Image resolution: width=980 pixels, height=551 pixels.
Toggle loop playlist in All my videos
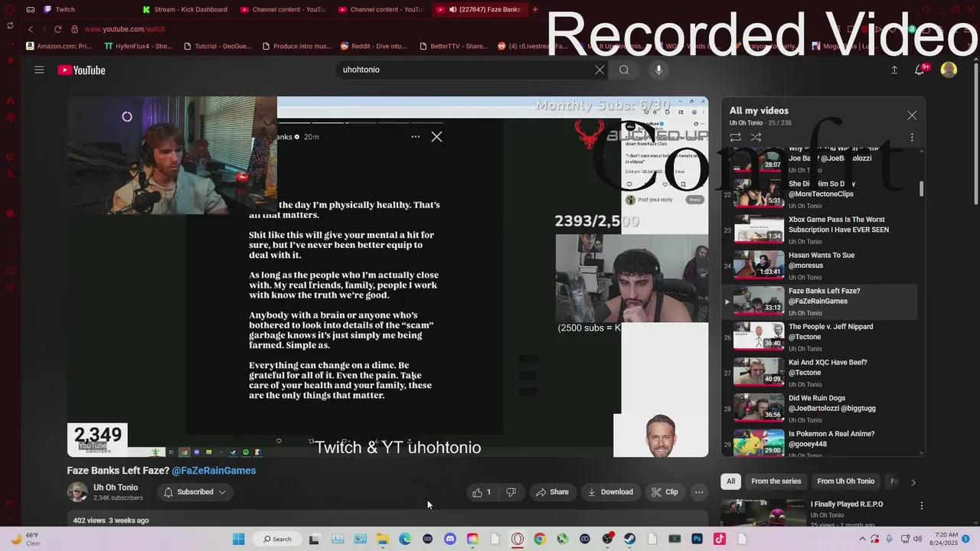735,137
